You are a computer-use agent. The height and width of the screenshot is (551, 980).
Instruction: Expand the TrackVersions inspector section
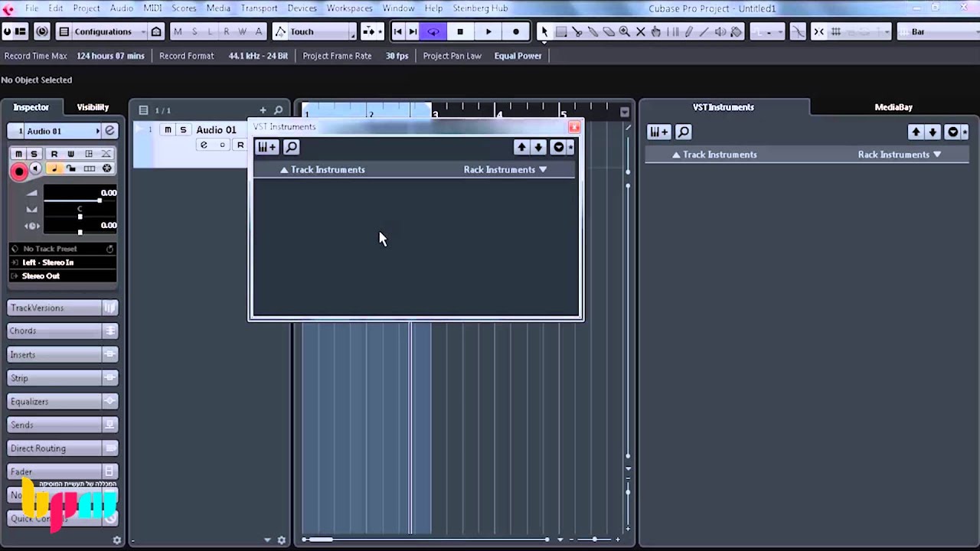click(x=62, y=308)
